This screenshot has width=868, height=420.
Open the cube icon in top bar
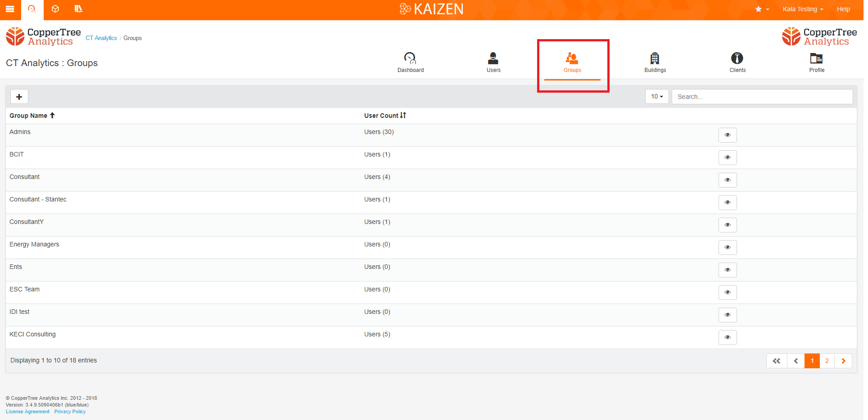pyautogui.click(x=55, y=9)
